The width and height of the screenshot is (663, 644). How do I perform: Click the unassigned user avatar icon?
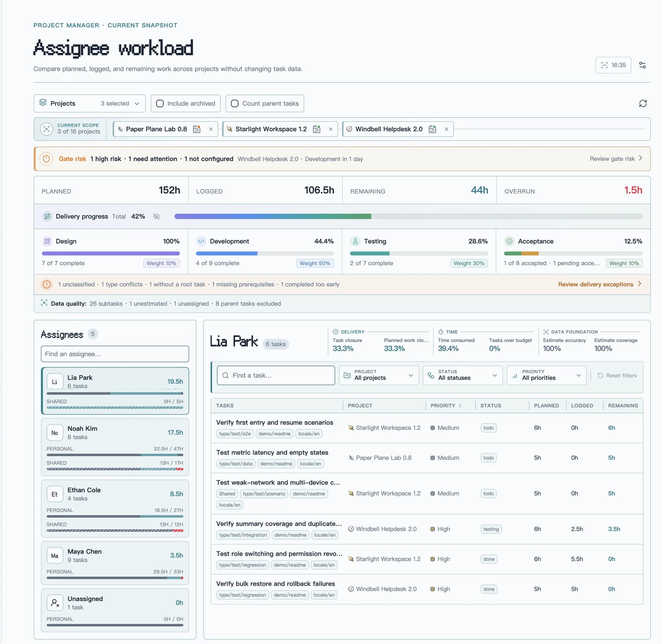click(x=55, y=603)
